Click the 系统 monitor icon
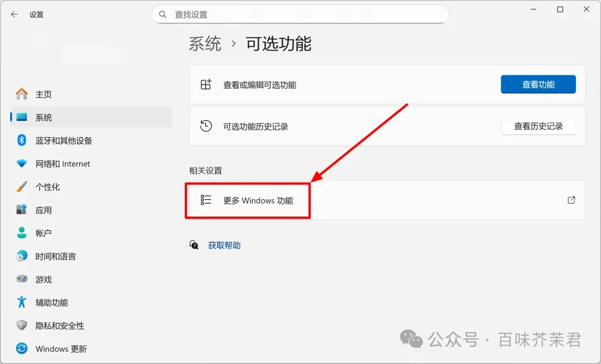Image resolution: width=601 pixels, height=364 pixels. tap(22, 117)
